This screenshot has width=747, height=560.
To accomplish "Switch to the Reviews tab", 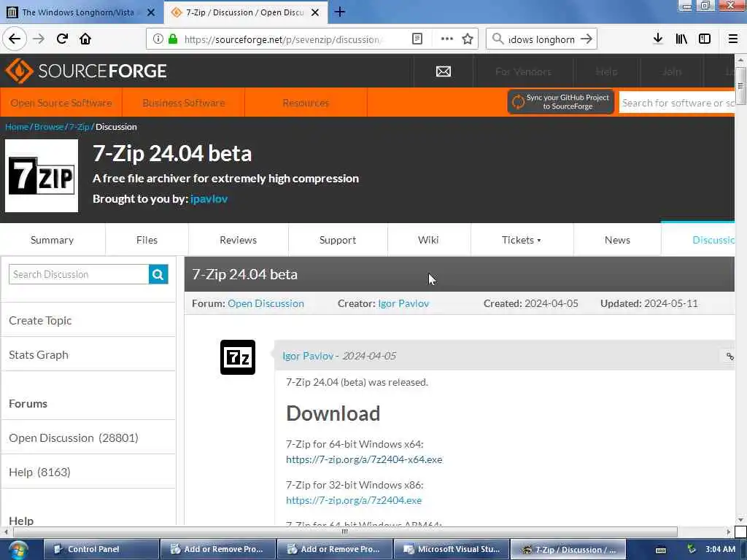I will [x=239, y=240].
